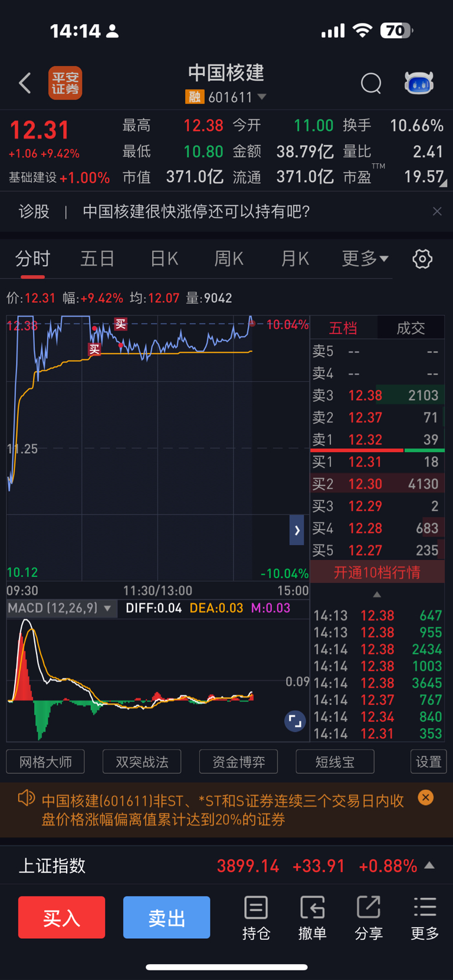
Task: Open the 双突战法 tool
Action: tap(142, 761)
